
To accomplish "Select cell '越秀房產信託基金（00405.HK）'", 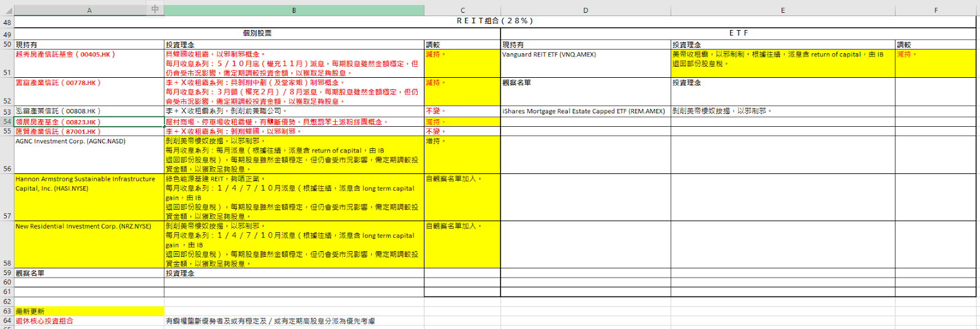I will coord(89,64).
